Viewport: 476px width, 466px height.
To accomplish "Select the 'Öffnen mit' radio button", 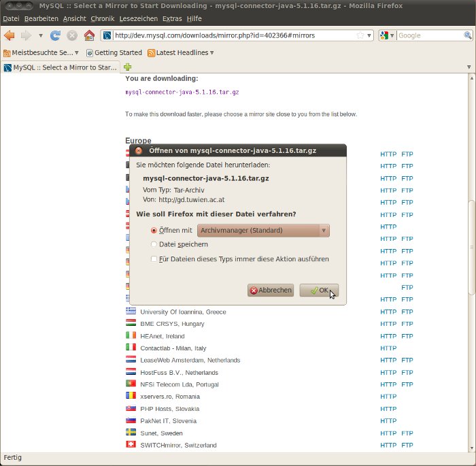I will (154, 231).
